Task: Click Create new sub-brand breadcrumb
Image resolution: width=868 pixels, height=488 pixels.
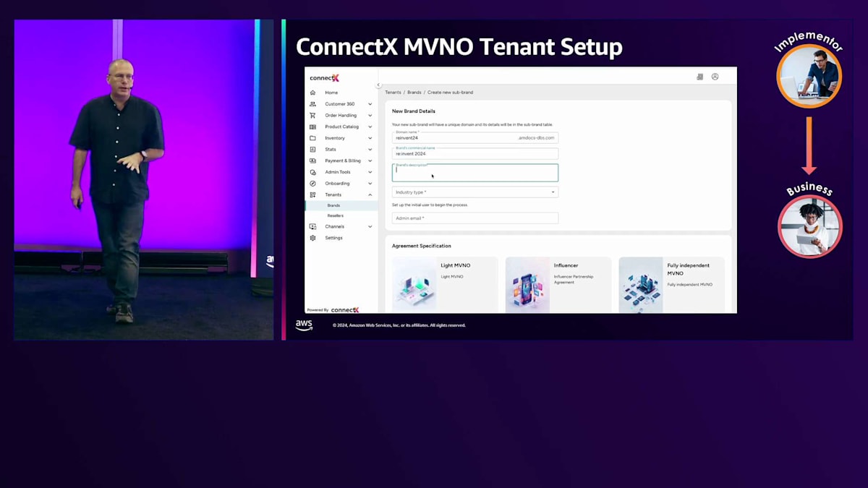Action: (450, 93)
